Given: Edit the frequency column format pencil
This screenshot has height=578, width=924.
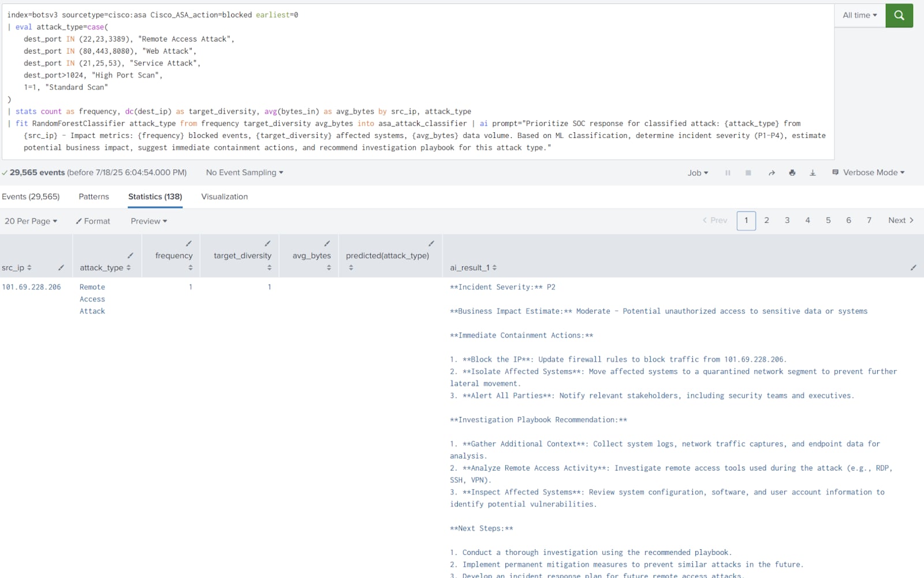Looking at the screenshot, I should tap(189, 243).
